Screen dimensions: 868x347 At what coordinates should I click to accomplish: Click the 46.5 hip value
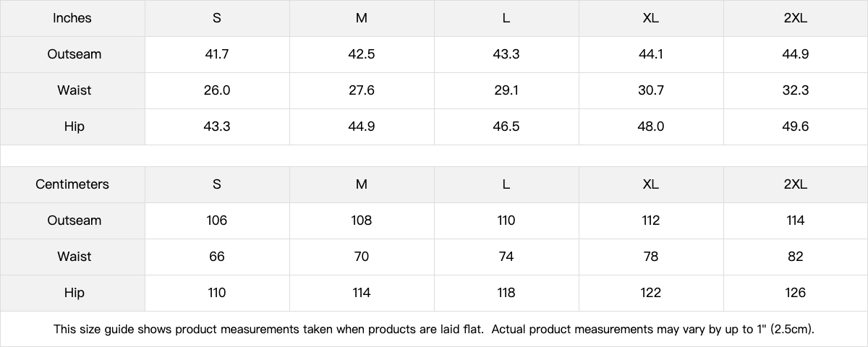click(506, 127)
